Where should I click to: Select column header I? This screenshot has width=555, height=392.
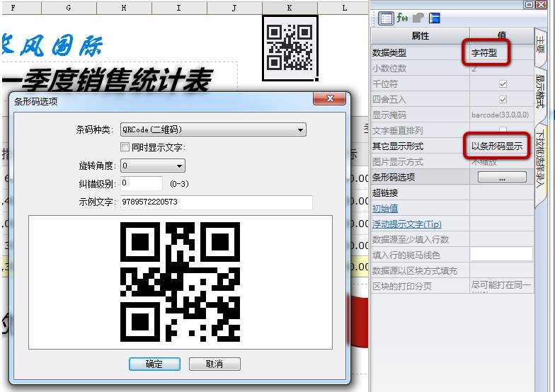(x=179, y=7)
